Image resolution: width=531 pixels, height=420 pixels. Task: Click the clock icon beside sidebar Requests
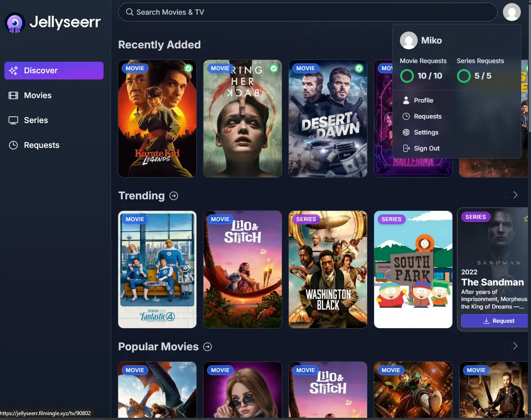tap(13, 145)
